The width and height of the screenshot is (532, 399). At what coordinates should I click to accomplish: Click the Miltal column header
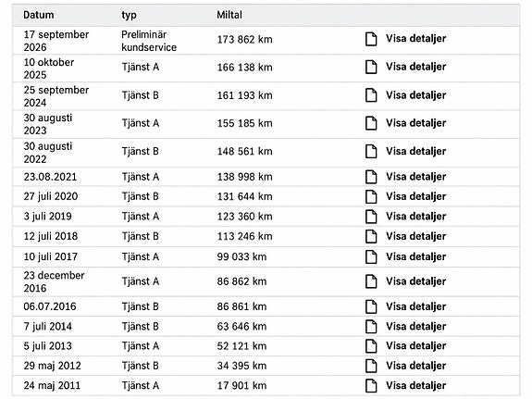(x=229, y=15)
